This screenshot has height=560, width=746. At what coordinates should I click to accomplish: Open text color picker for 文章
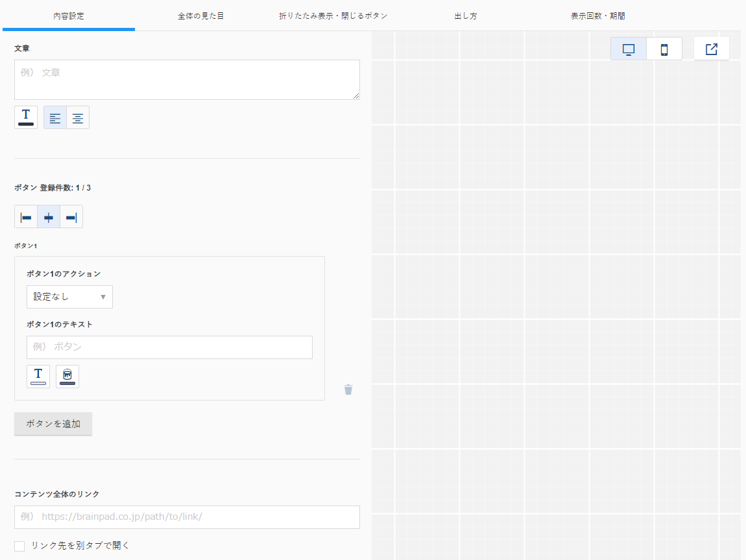click(x=26, y=117)
